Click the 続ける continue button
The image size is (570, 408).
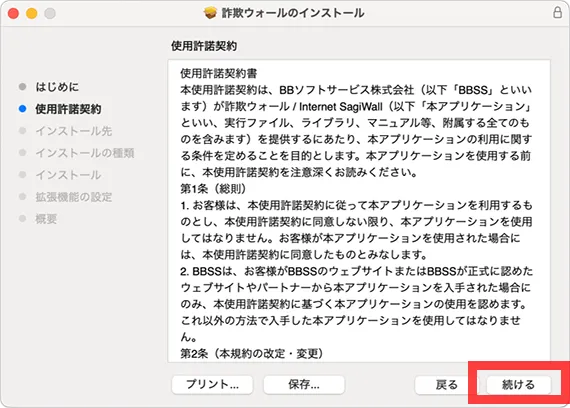[518, 384]
